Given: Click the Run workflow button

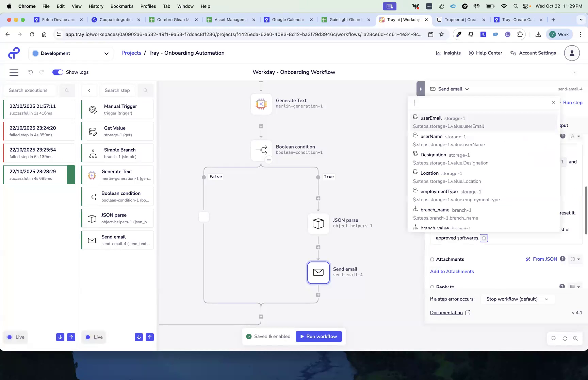Looking at the screenshot, I should pos(318,336).
